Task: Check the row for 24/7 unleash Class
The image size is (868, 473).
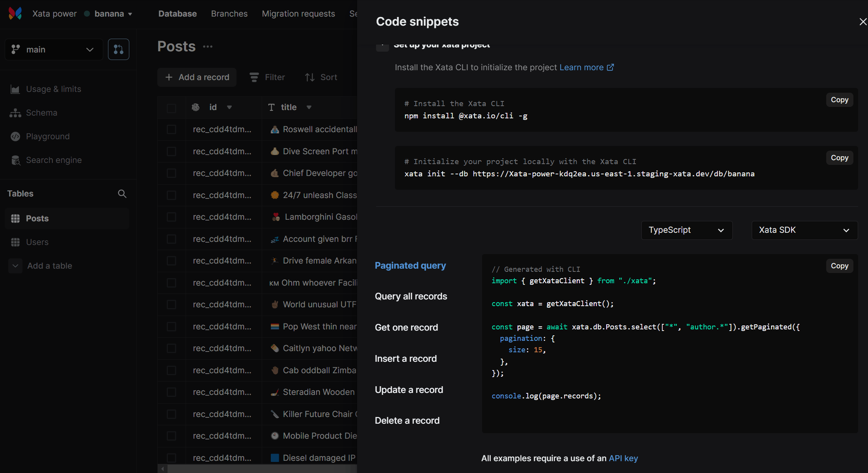Action: [x=171, y=195]
